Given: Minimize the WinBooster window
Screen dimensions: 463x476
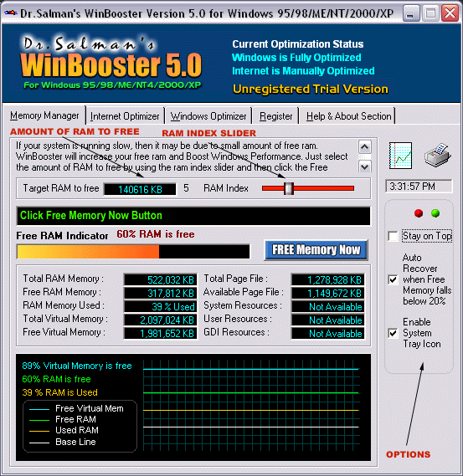Looking at the screenshot, I should (x=411, y=13).
